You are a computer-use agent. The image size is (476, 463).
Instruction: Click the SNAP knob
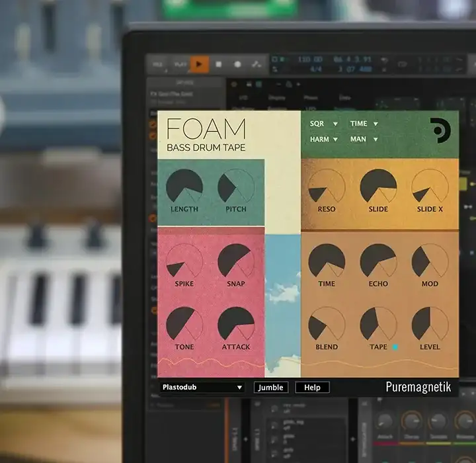(x=236, y=261)
